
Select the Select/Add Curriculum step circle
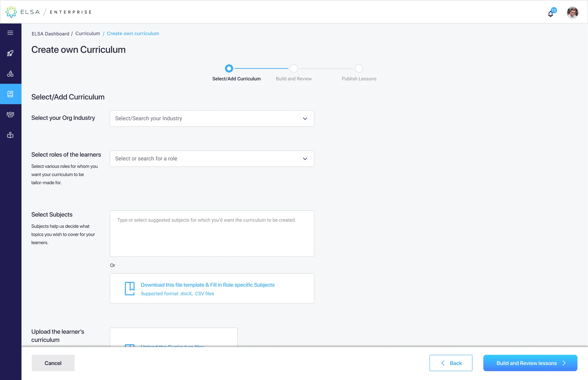[x=229, y=68]
